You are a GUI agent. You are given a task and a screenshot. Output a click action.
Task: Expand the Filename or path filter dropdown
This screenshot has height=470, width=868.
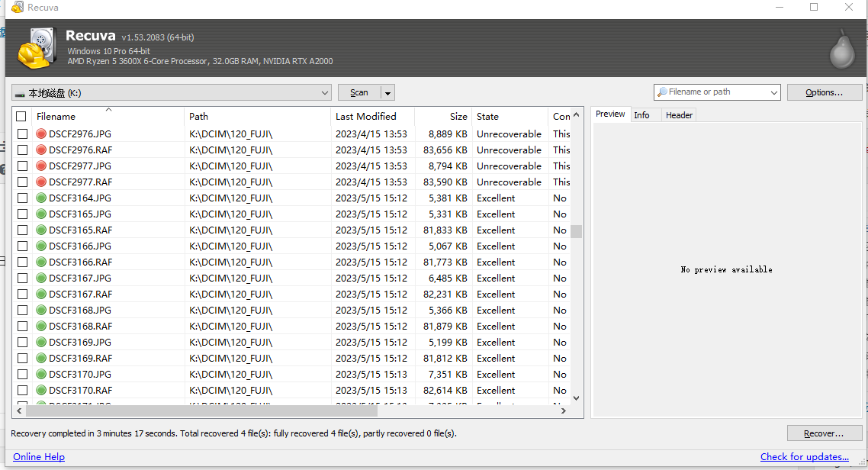[773, 92]
